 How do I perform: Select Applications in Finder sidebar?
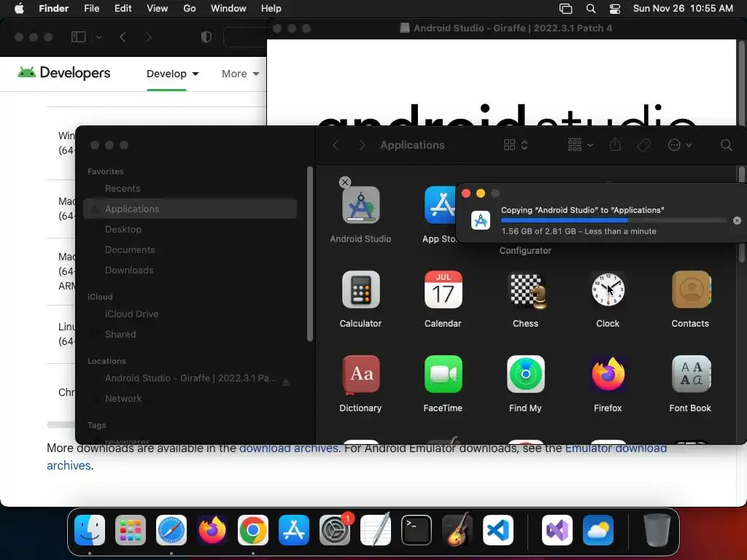click(190, 209)
